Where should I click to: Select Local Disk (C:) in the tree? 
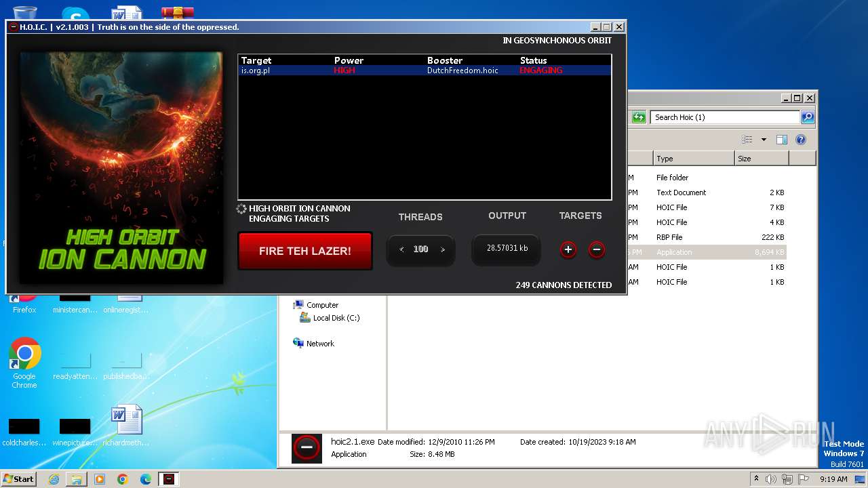point(336,318)
